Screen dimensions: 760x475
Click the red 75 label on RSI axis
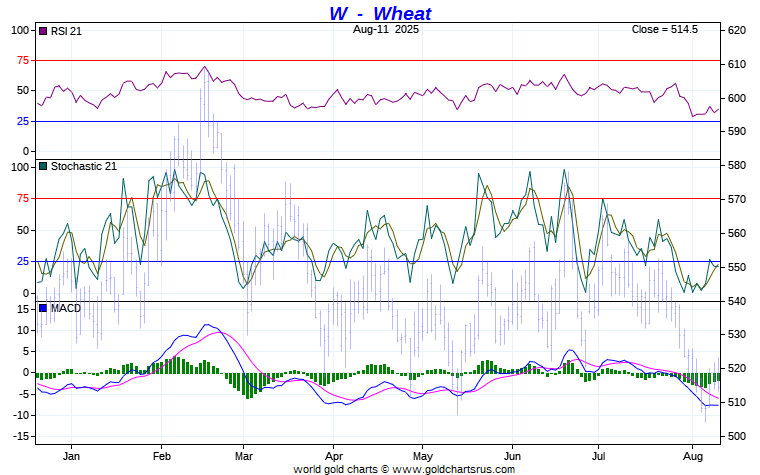point(23,61)
